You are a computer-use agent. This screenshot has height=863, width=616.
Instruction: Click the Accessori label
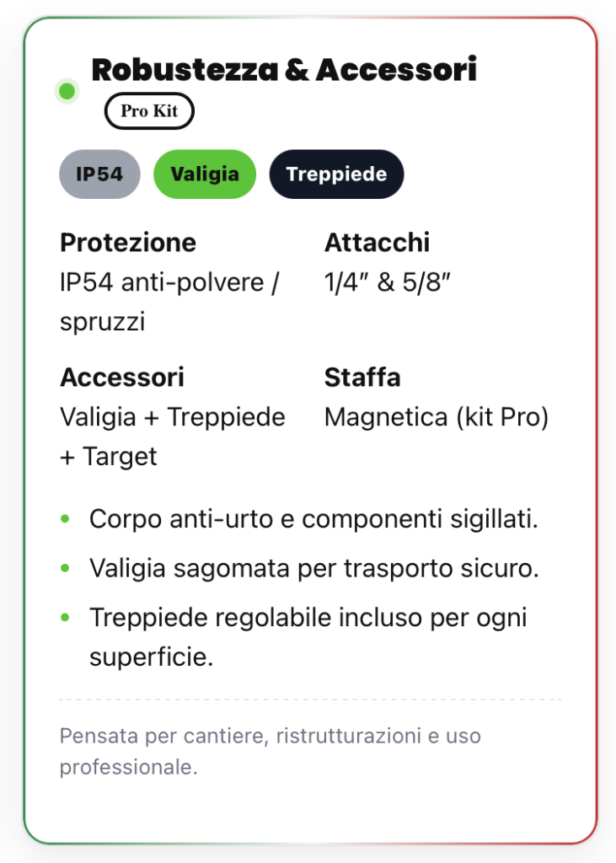[122, 377]
